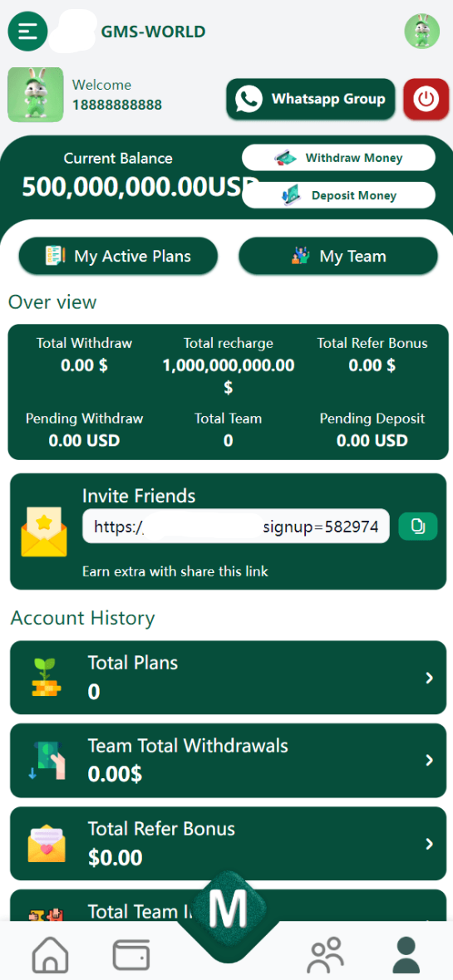453x980 pixels.
Task: Open the wallet icon in bottom bar
Action: [131, 954]
